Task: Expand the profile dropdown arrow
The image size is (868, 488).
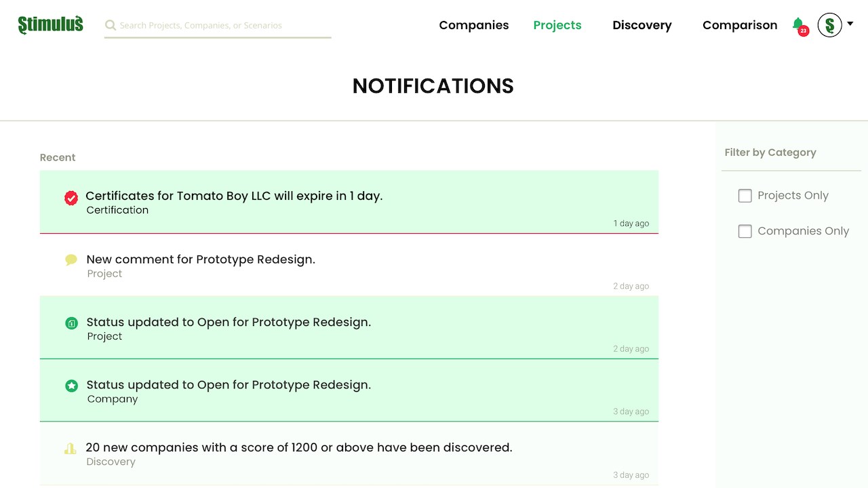Action: pos(849,24)
